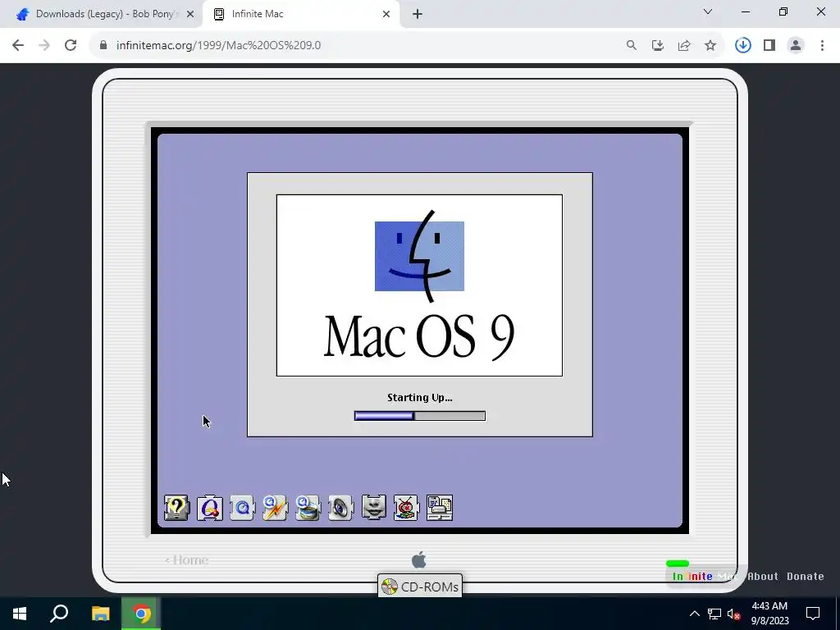The image size is (840, 630).
Task: Bookmark this page with the star
Action: 710,46
